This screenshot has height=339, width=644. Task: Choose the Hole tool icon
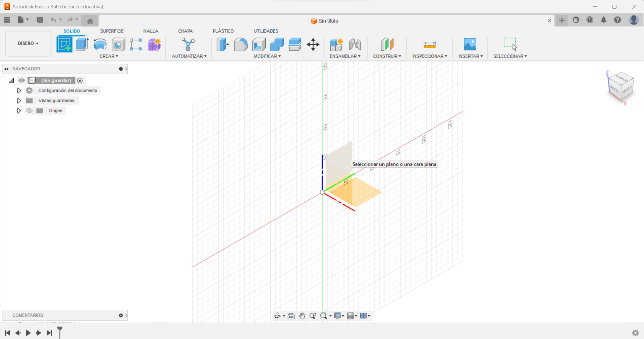pyautogui.click(x=118, y=45)
